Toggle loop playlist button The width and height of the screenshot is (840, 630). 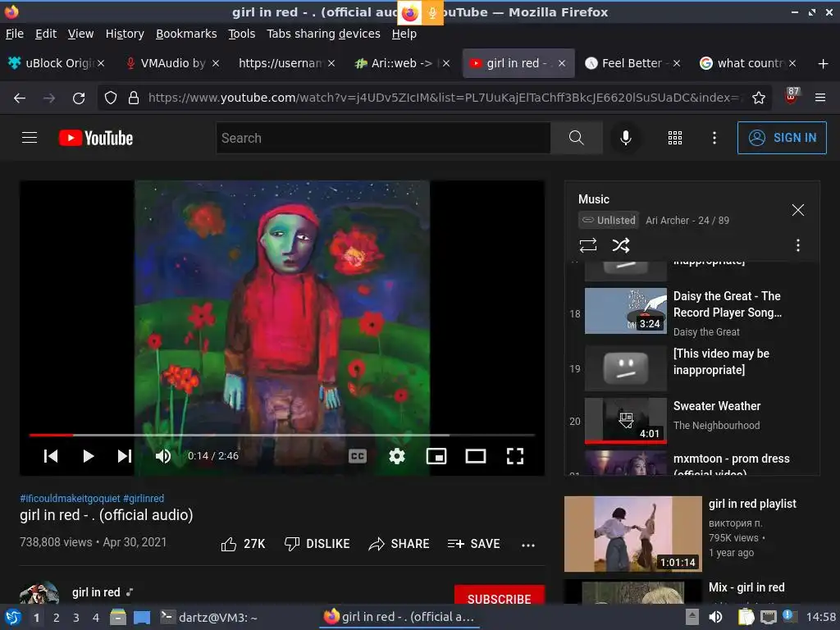click(x=587, y=245)
